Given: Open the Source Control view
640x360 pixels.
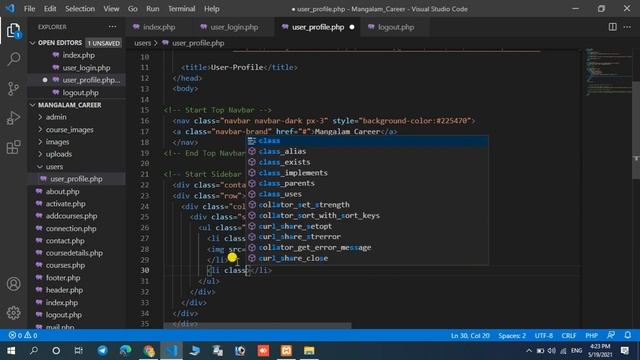Looking at the screenshot, I should tap(13, 89).
